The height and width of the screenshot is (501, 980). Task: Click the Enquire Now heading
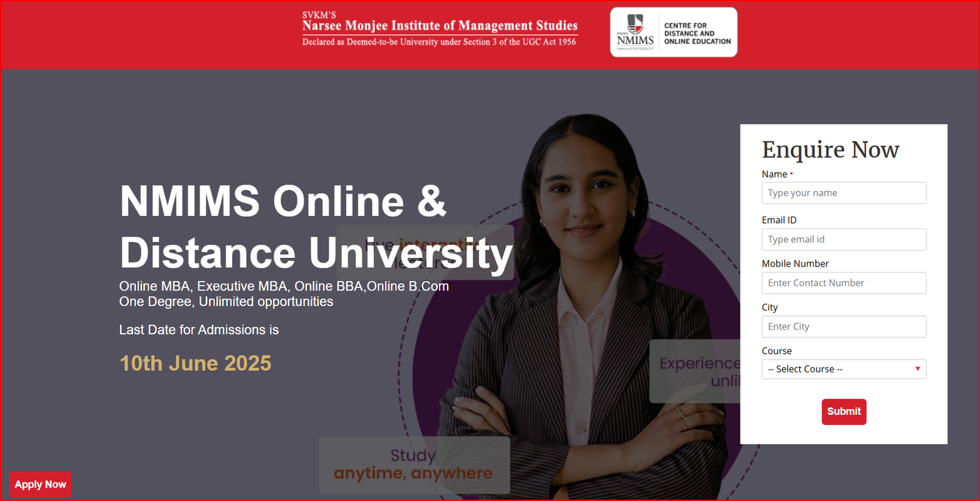click(831, 149)
